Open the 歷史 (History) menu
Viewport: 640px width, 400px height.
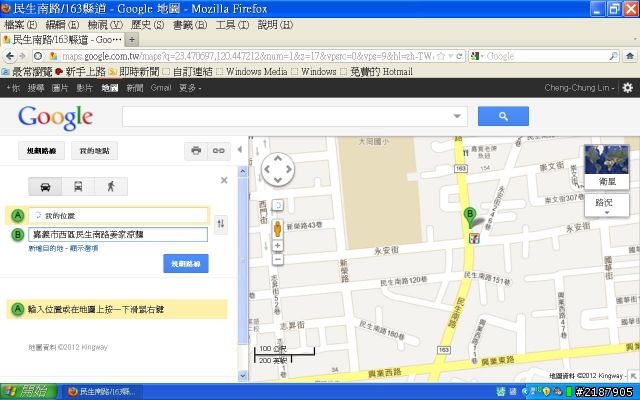pos(147,25)
